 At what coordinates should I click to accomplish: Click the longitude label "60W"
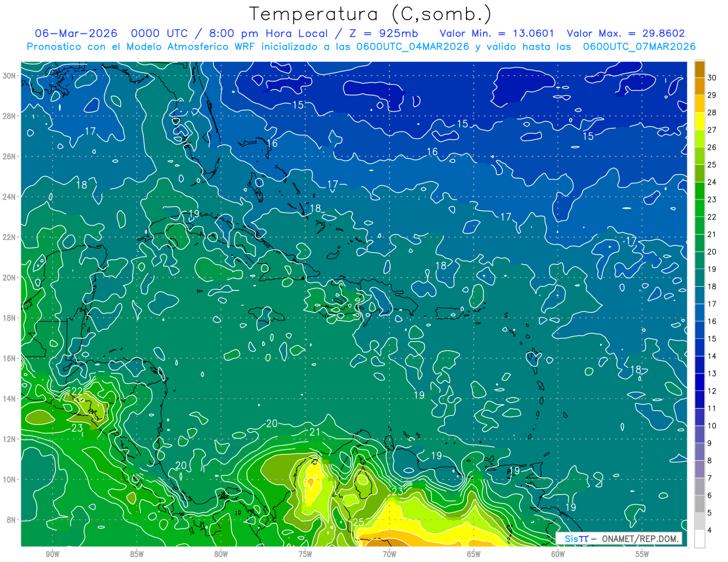(558, 554)
